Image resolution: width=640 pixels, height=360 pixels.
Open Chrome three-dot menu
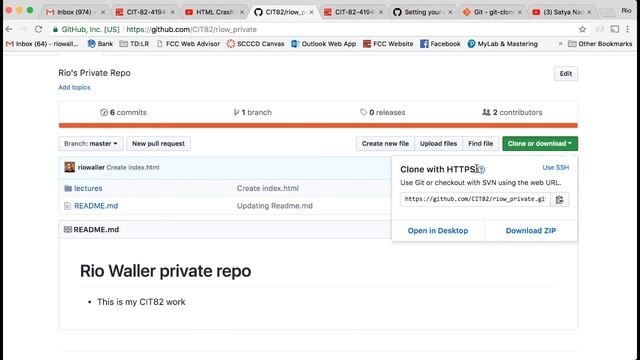pyautogui.click(x=628, y=29)
